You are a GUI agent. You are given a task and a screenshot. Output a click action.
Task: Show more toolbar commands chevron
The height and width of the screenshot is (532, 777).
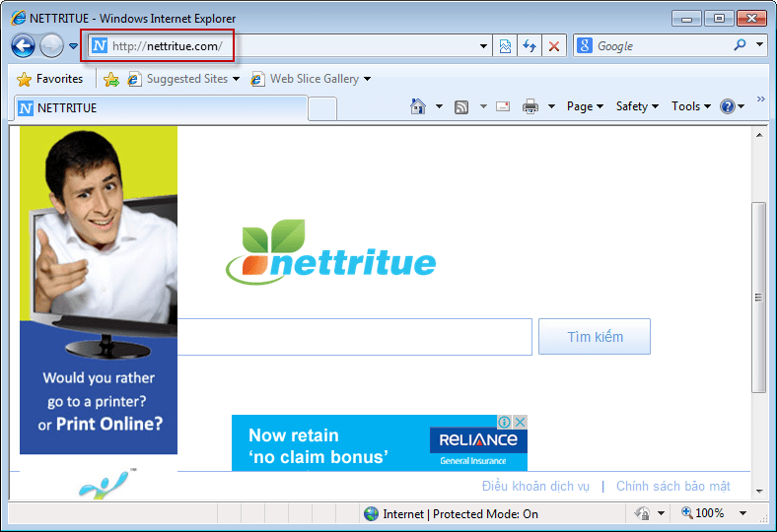click(760, 100)
